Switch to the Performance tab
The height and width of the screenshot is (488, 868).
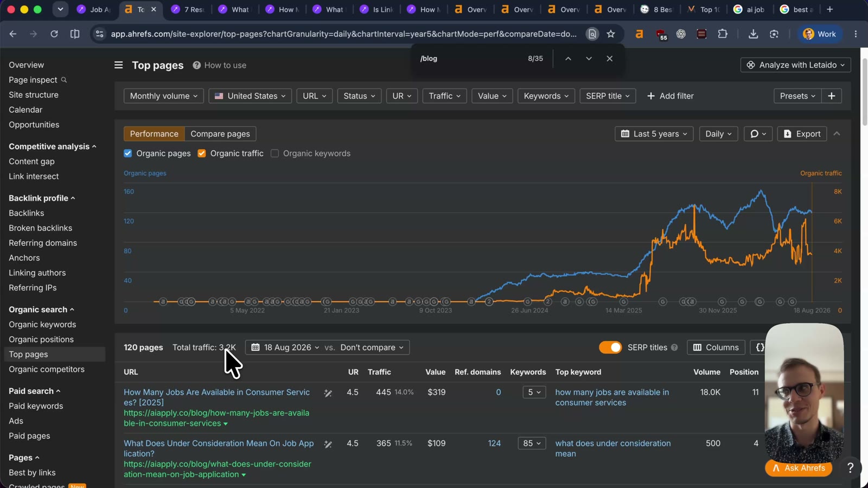(154, 134)
